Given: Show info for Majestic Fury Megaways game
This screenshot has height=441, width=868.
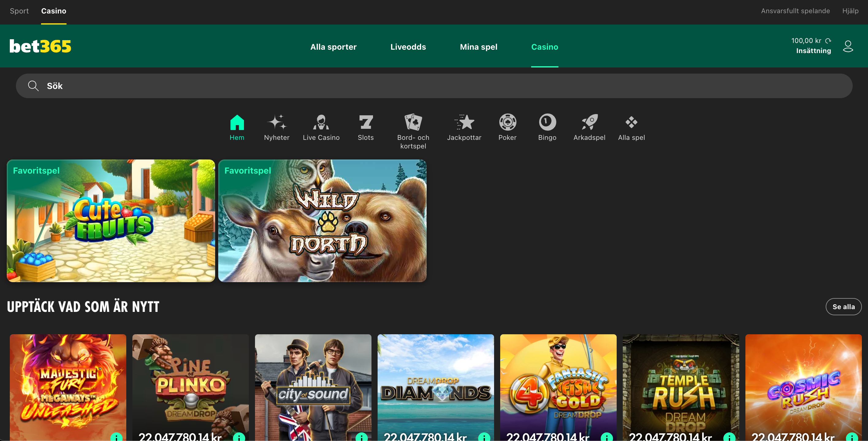Looking at the screenshot, I should (x=116, y=437).
